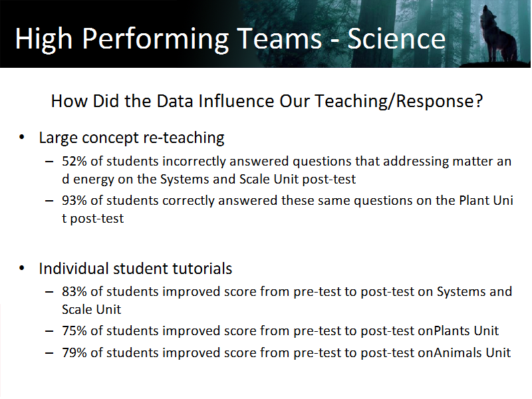532x399 pixels.
Task: Click the dash before the 75% line
Action: coord(49,331)
